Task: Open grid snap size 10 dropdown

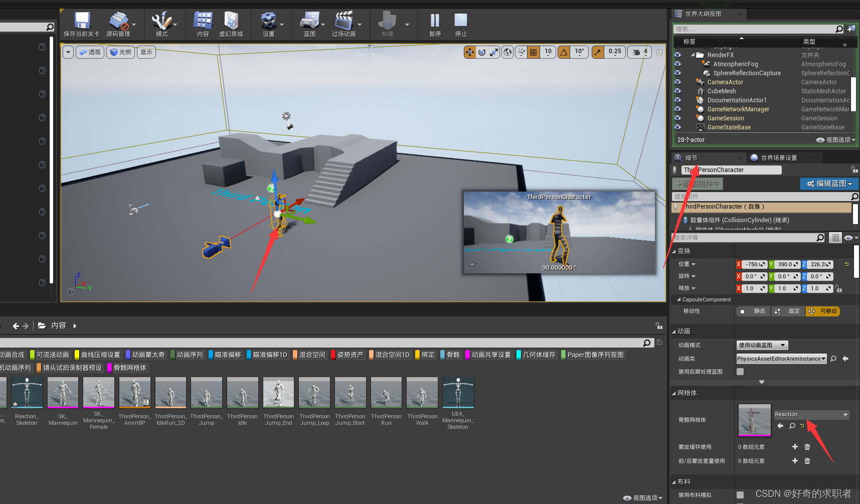Action: [548, 52]
